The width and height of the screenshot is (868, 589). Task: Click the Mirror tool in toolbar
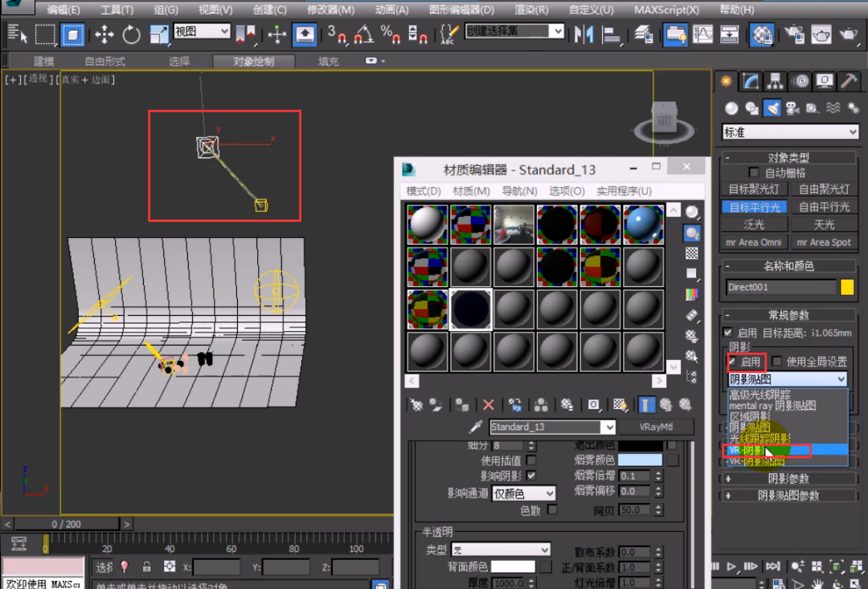click(584, 35)
